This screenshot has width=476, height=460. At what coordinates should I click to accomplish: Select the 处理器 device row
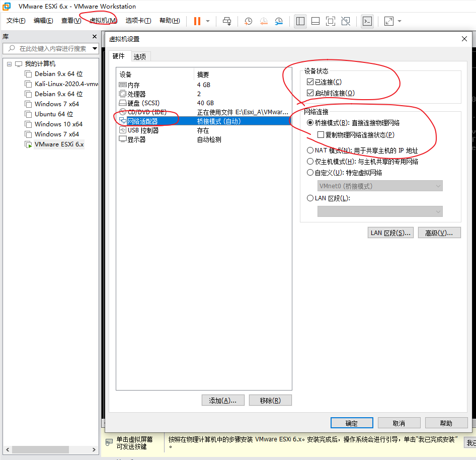(x=204, y=94)
